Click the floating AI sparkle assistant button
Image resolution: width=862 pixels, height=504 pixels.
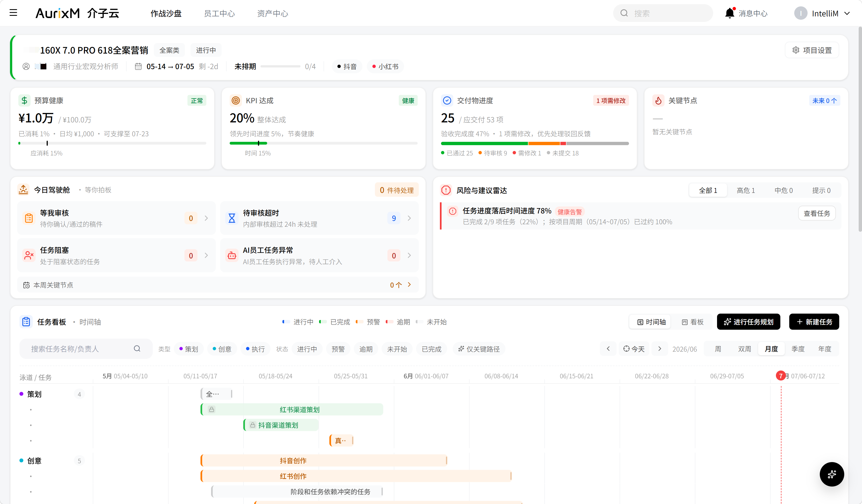[x=831, y=474]
